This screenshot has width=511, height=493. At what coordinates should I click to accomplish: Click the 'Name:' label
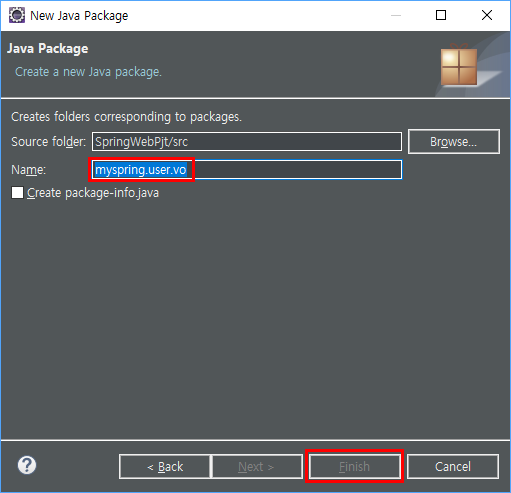pyautogui.click(x=29, y=170)
